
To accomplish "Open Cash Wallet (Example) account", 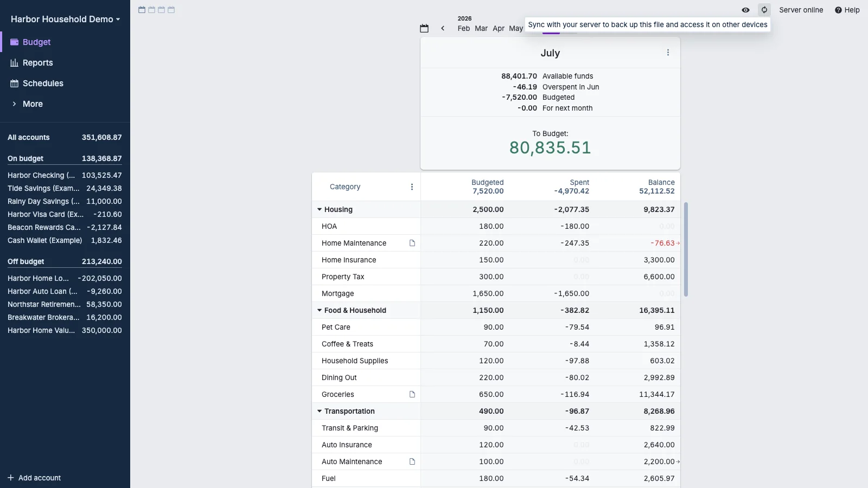I will pyautogui.click(x=65, y=240).
